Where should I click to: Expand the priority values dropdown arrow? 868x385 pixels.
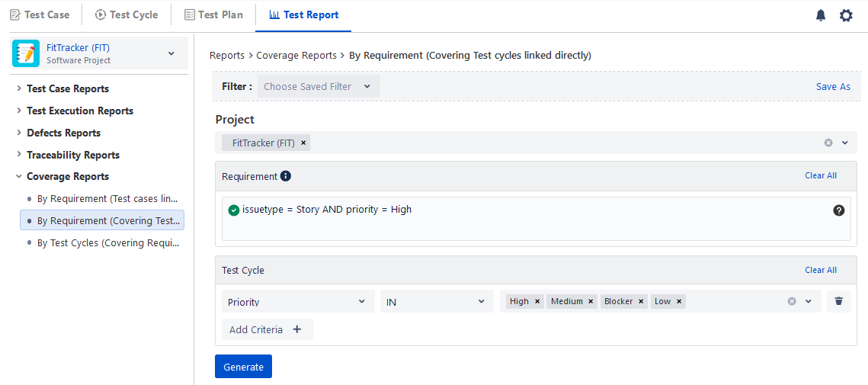tap(809, 301)
